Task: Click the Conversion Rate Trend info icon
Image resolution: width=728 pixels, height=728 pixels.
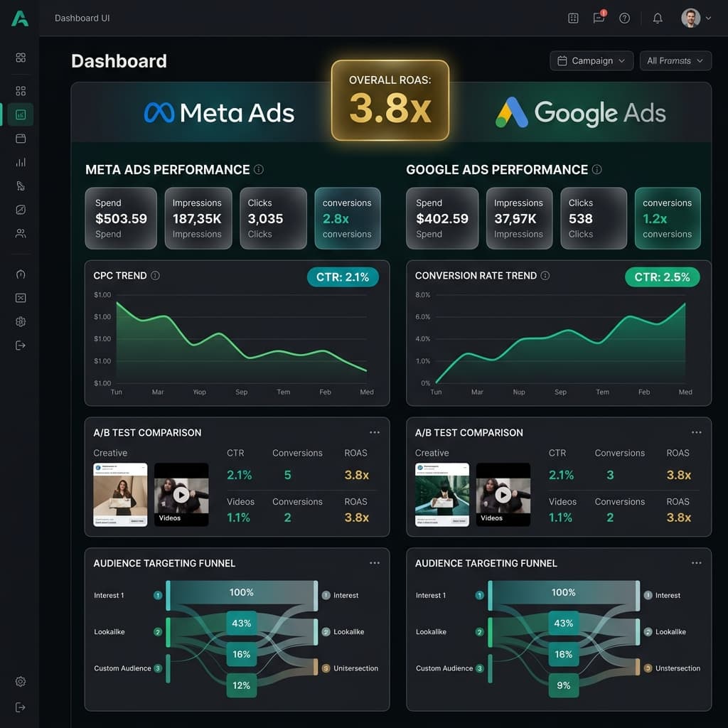Action: pyautogui.click(x=545, y=275)
